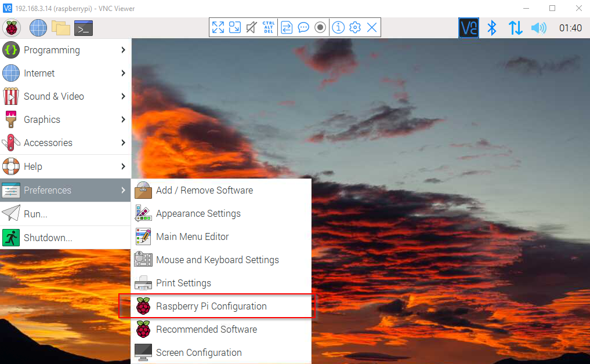This screenshot has width=590, height=364.
Task: Open Mouse and Keyboard Settings
Action: pyautogui.click(x=221, y=260)
